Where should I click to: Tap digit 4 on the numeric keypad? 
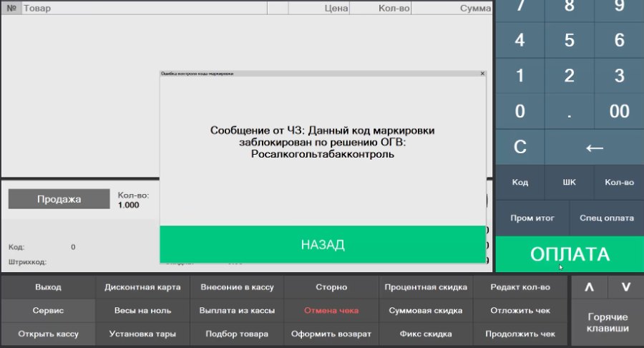click(520, 40)
